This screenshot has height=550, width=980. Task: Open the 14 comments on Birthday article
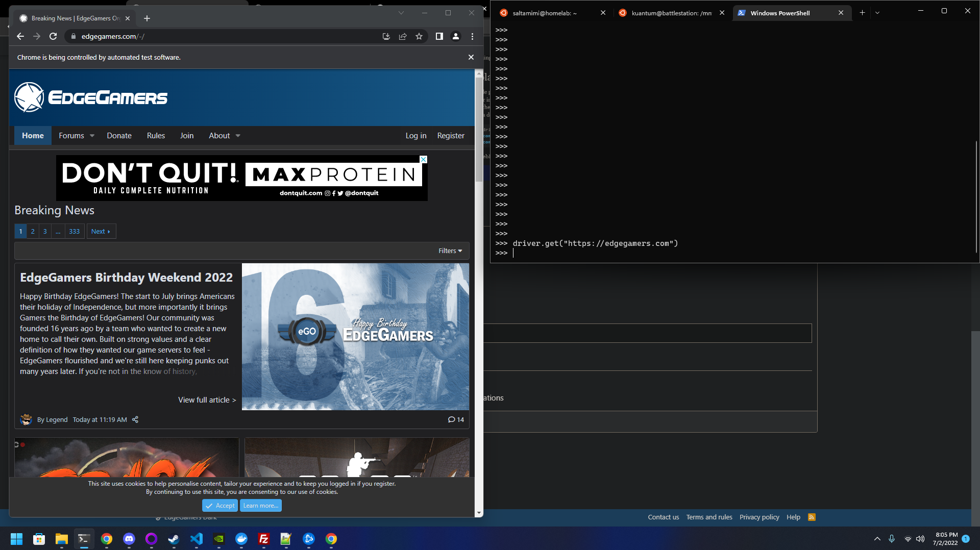tap(456, 419)
